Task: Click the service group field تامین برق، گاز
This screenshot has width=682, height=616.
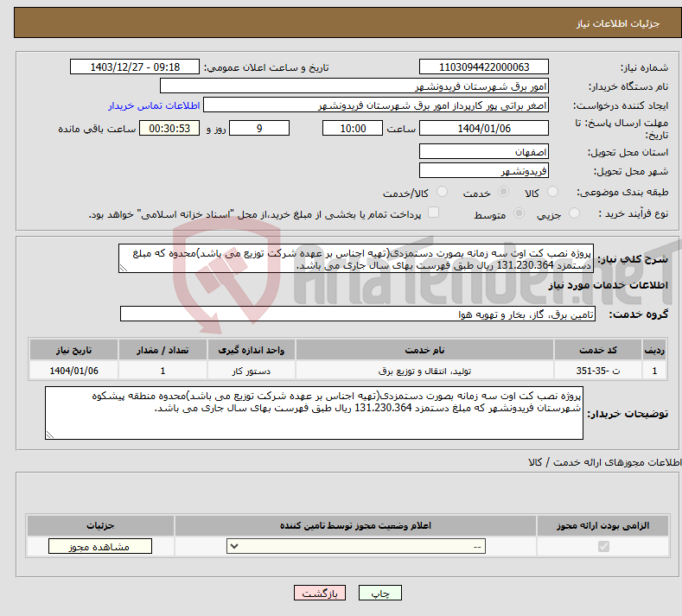Action: 358,314
